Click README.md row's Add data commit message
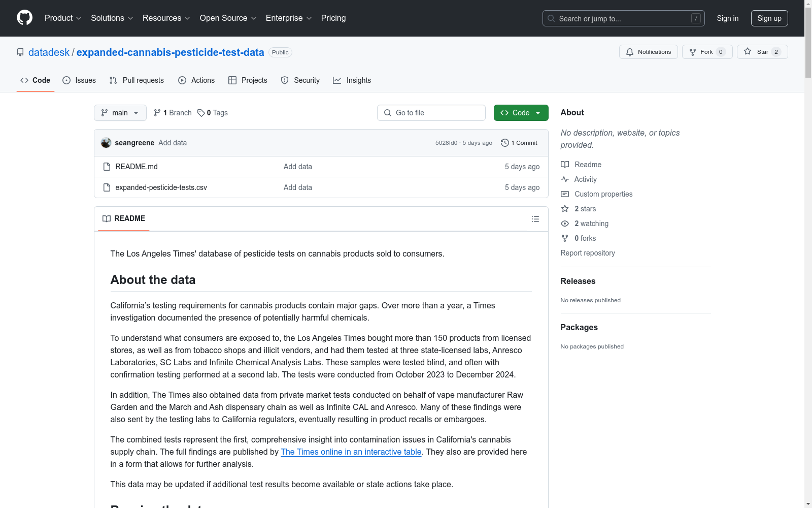812x508 pixels. click(x=298, y=167)
